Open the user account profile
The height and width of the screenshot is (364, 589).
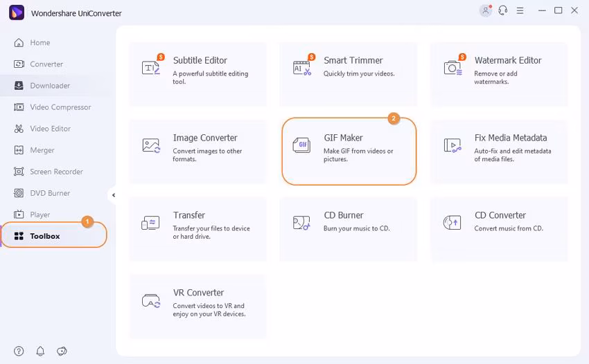tap(486, 11)
